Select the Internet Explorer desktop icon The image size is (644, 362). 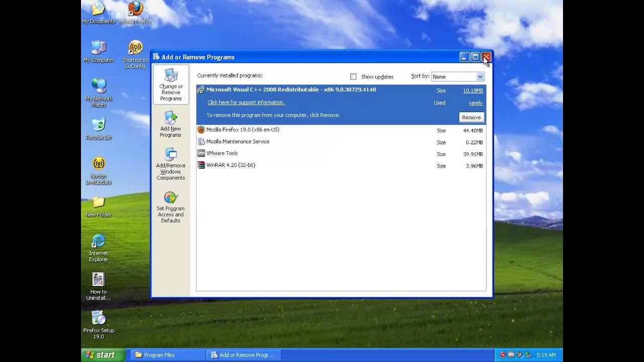[x=99, y=248]
